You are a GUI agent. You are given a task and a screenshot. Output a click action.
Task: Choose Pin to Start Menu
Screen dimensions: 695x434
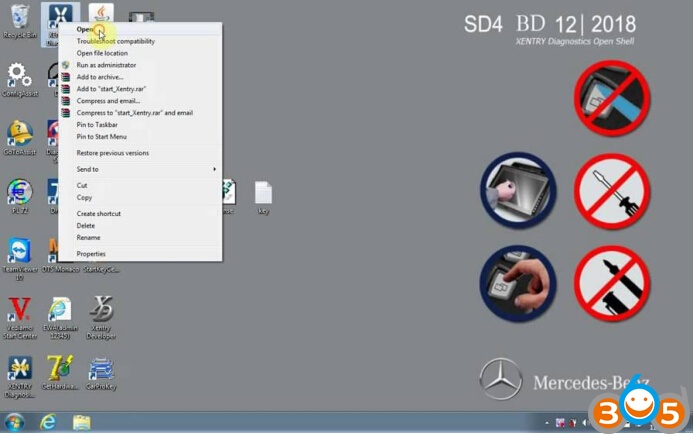[141, 137]
